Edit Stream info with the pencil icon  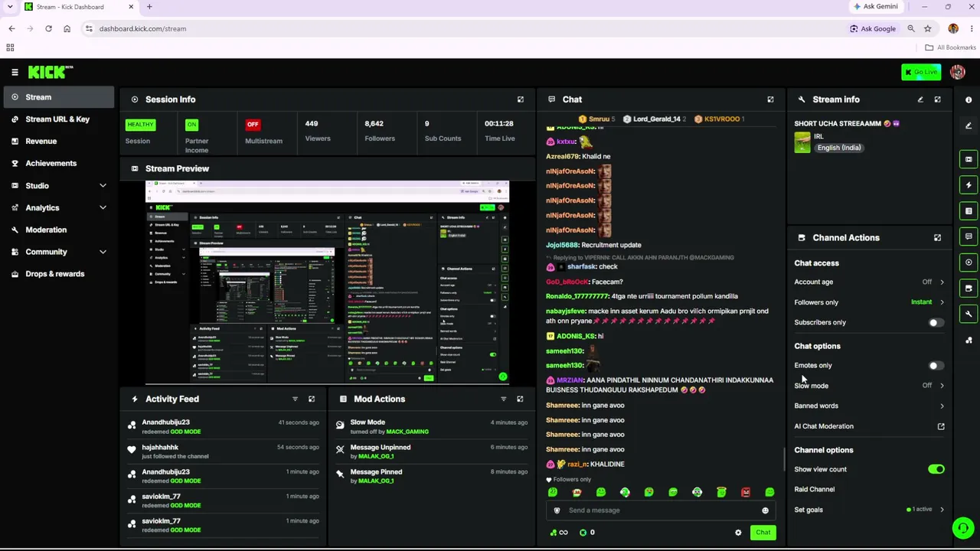pyautogui.click(x=920, y=99)
